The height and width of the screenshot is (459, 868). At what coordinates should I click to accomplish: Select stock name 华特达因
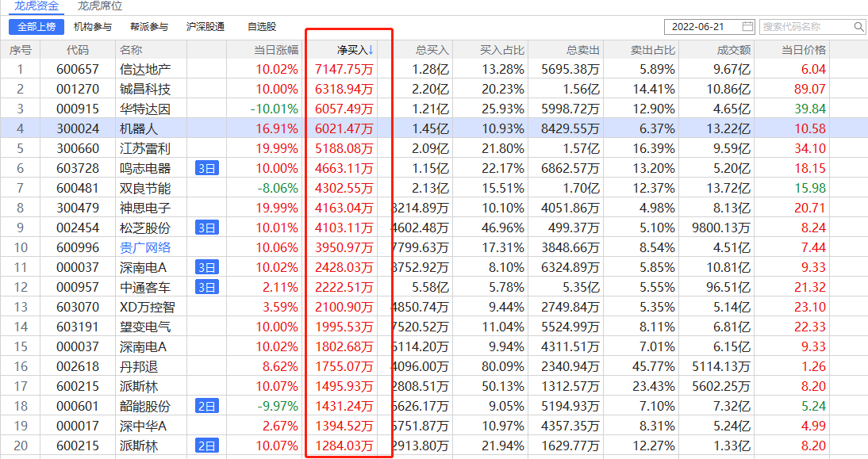pos(145,109)
